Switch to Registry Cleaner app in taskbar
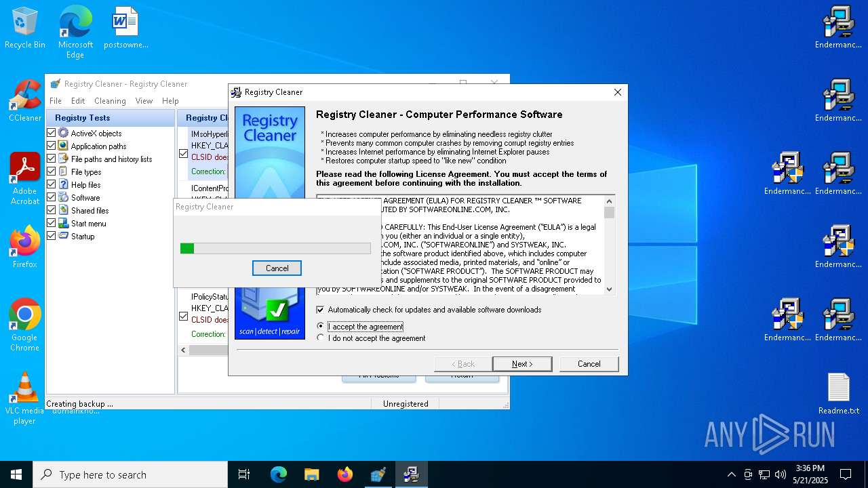The height and width of the screenshot is (488, 868). (x=378, y=474)
